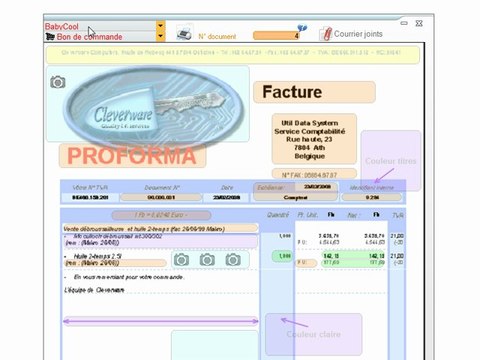Image resolution: width=480 pixels, height=360 pixels.
Task: Close the document window
Action: click(x=419, y=23)
